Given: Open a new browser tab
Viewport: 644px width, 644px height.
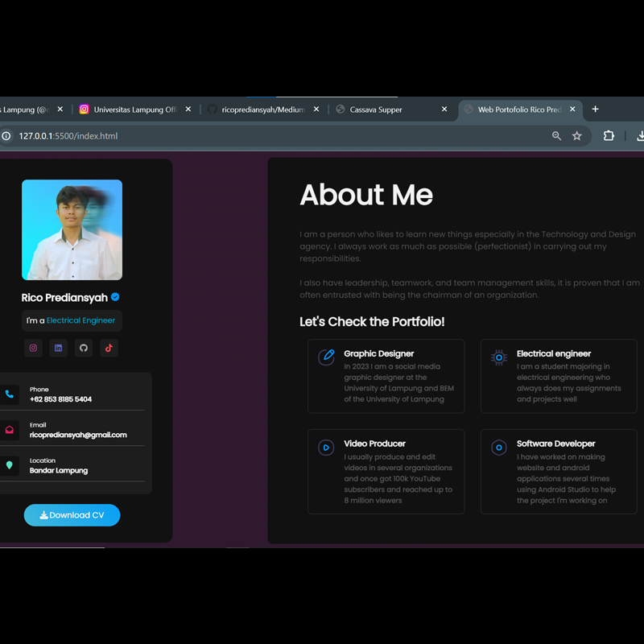Looking at the screenshot, I should [596, 109].
